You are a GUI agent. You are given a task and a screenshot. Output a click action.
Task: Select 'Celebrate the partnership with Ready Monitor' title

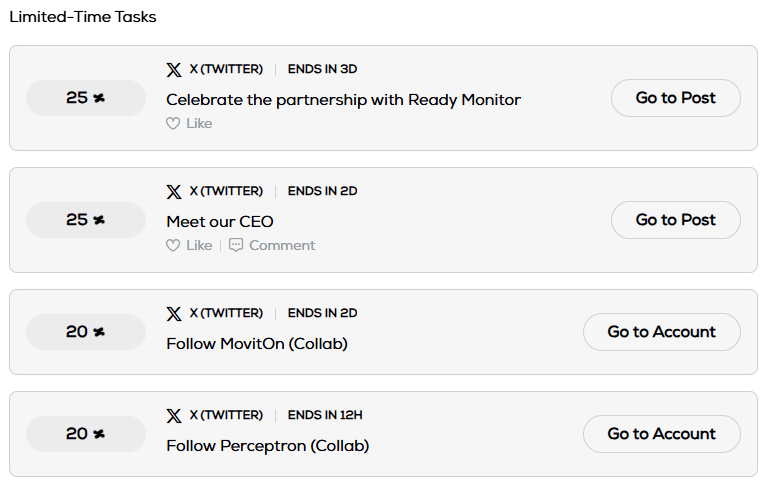(x=343, y=100)
